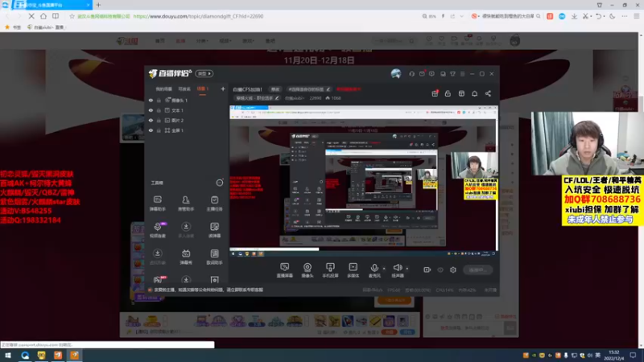This screenshot has height=362, width=644.
Task: Open the messages icon with red dot
Action: (x=422, y=74)
